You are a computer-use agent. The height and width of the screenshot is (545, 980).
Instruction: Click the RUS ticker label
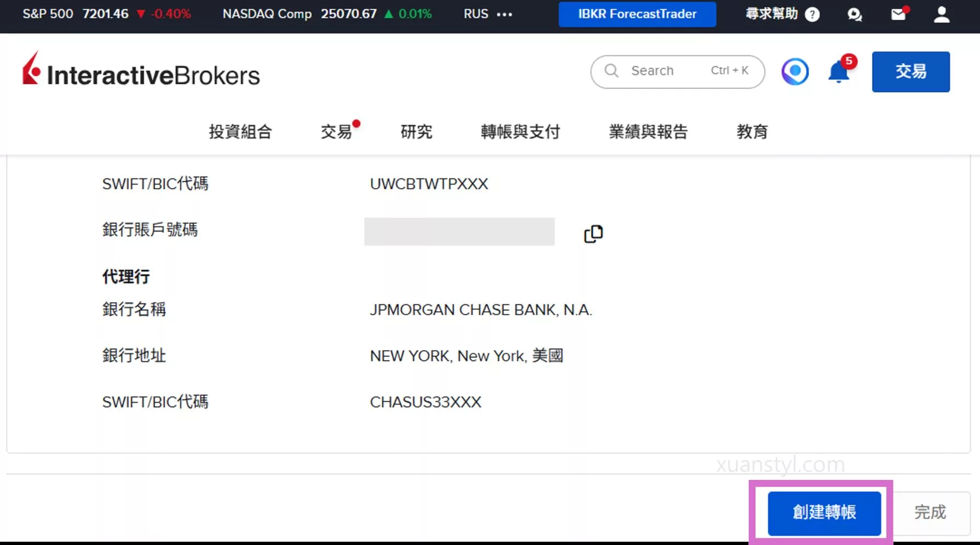pyautogui.click(x=476, y=14)
